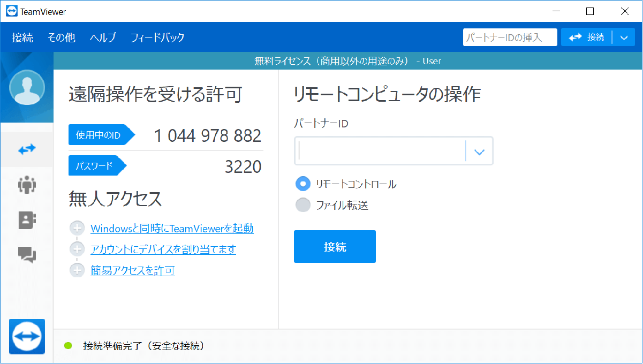Open the user profile avatar

tap(27, 87)
